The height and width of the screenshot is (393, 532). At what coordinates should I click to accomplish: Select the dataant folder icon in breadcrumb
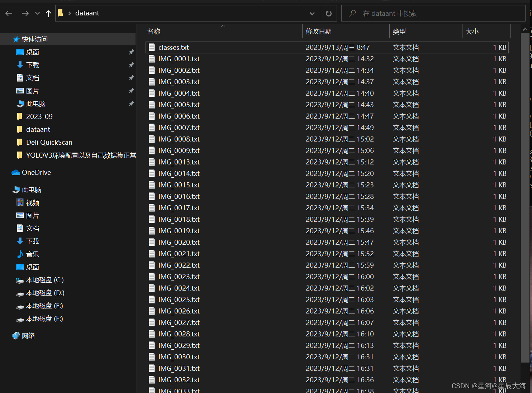click(x=60, y=13)
